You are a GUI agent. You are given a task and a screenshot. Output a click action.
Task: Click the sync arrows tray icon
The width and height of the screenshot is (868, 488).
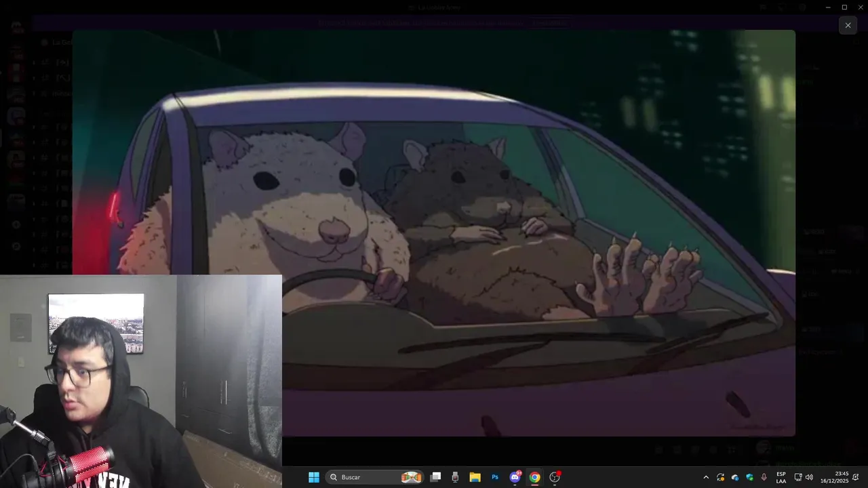tap(720, 477)
